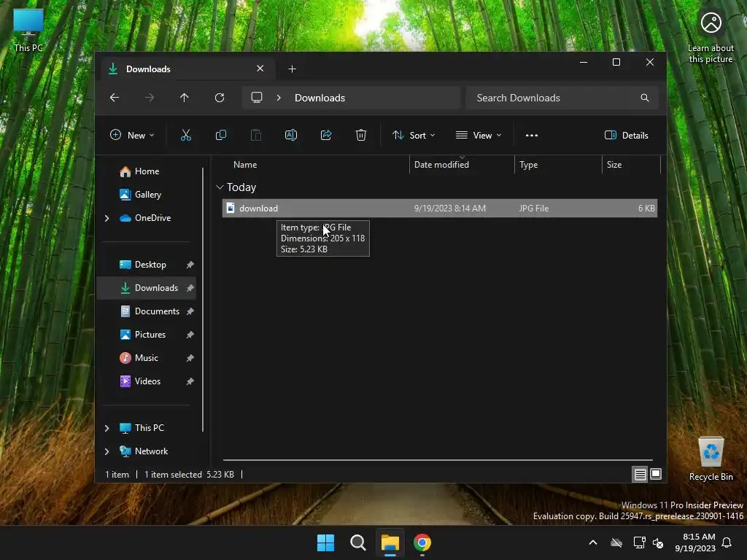The image size is (747, 560).
Task: Click the Cut scissors icon
Action: point(186,135)
